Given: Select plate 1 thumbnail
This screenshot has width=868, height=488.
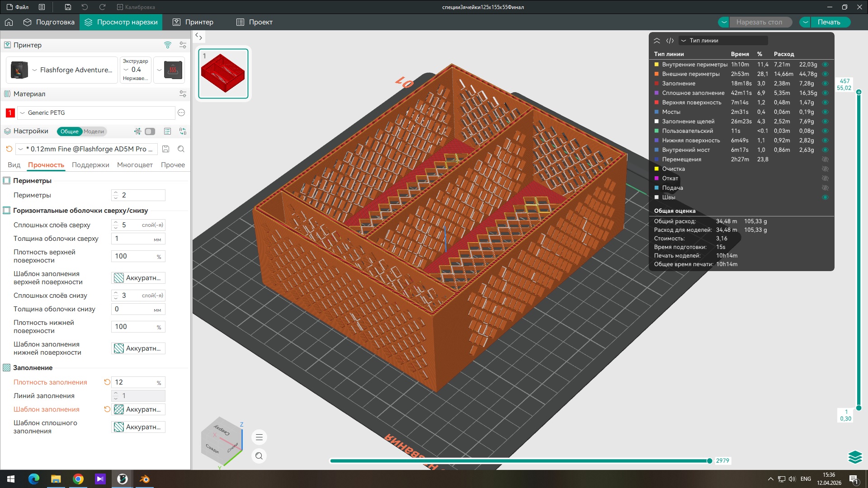Looking at the screenshot, I should tap(223, 74).
